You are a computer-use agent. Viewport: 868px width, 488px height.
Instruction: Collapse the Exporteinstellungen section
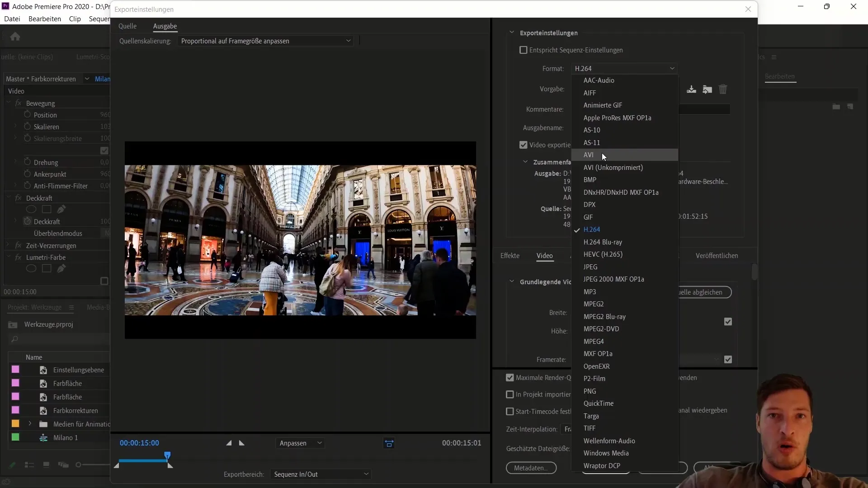click(x=512, y=33)
